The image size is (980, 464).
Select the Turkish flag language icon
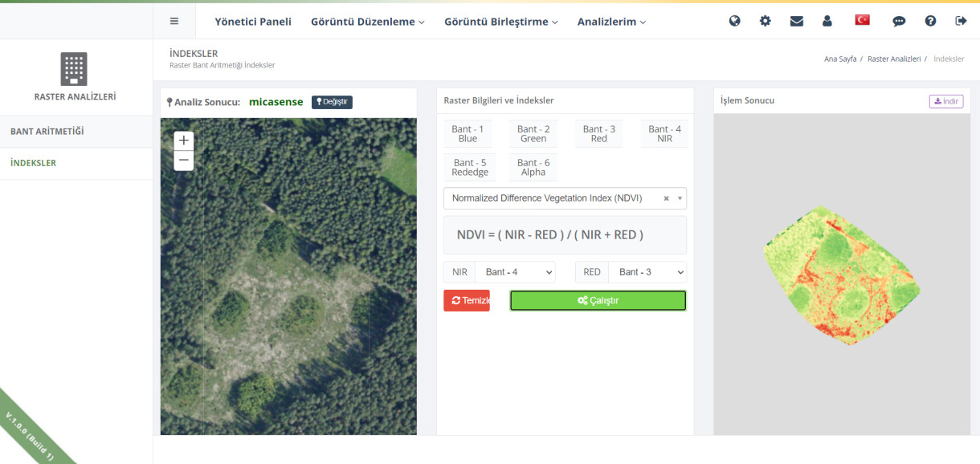(862, 20)
